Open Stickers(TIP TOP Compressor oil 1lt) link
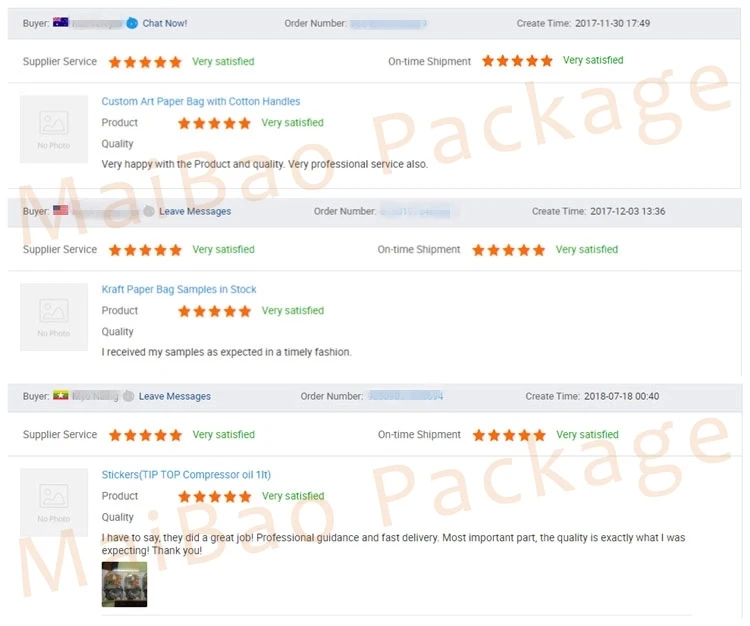The width and height of the screenshot is (750, 626). click(186, 474)
